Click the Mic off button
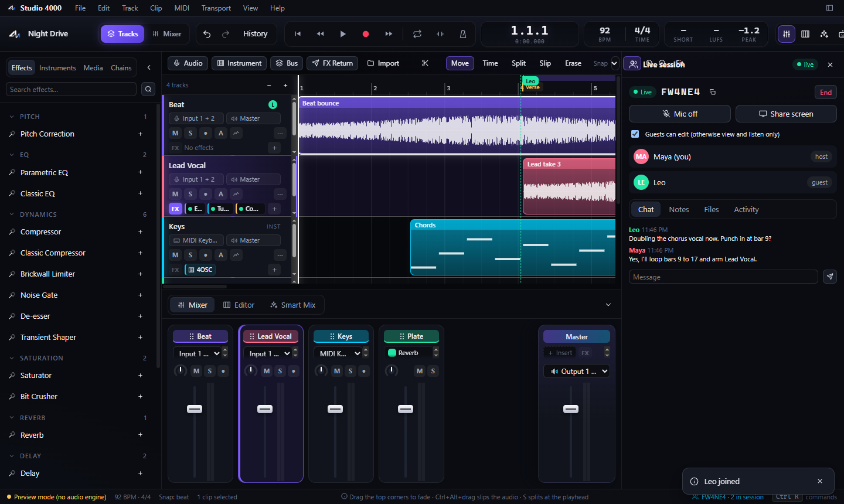 [680, 114]
